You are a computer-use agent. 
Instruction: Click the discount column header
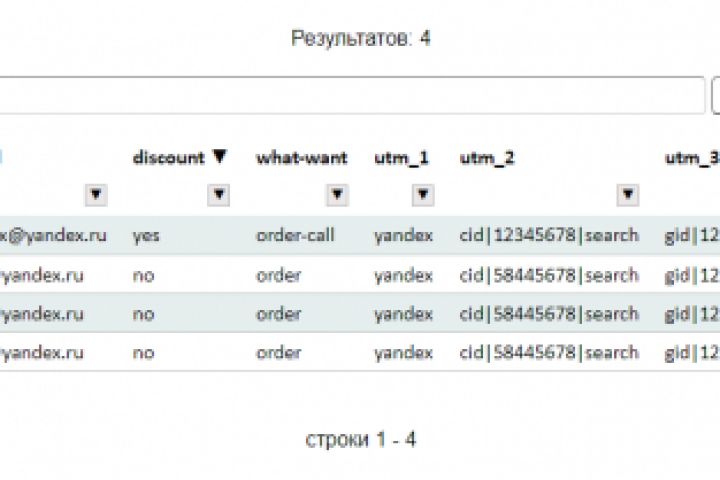pyautogui.click(x=168, y=158)
